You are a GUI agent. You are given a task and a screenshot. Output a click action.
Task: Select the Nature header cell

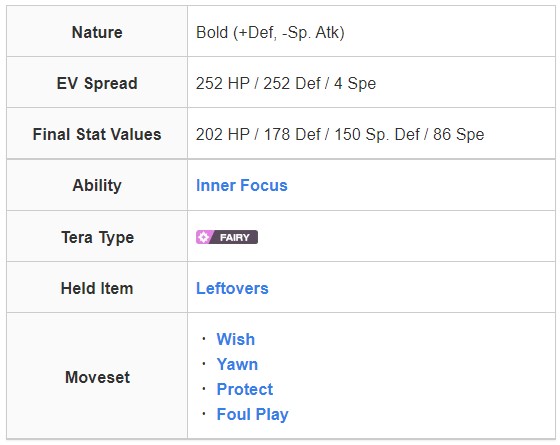coord(97,32)
